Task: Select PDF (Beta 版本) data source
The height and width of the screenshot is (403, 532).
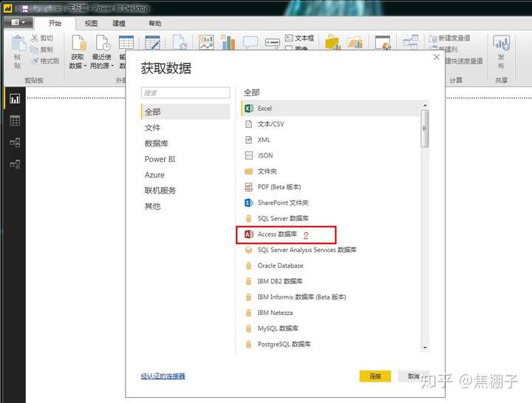Action: tap(330, 187)
